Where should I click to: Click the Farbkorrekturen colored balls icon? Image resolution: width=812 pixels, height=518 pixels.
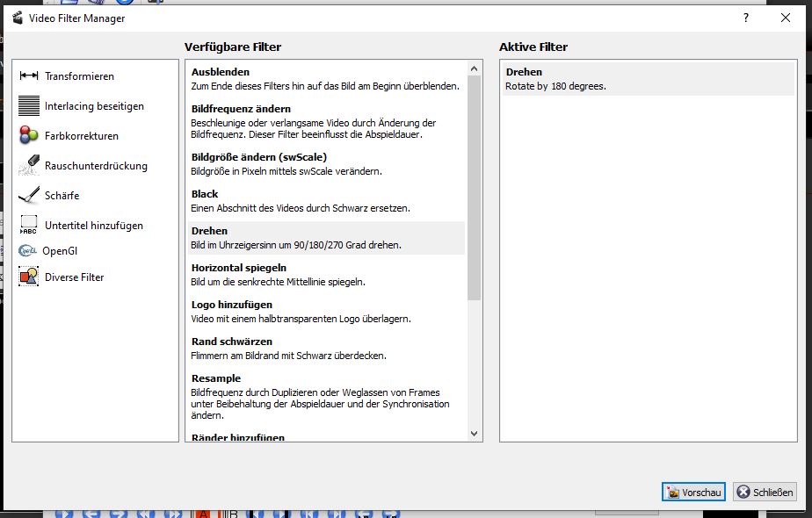click(29, 136)
